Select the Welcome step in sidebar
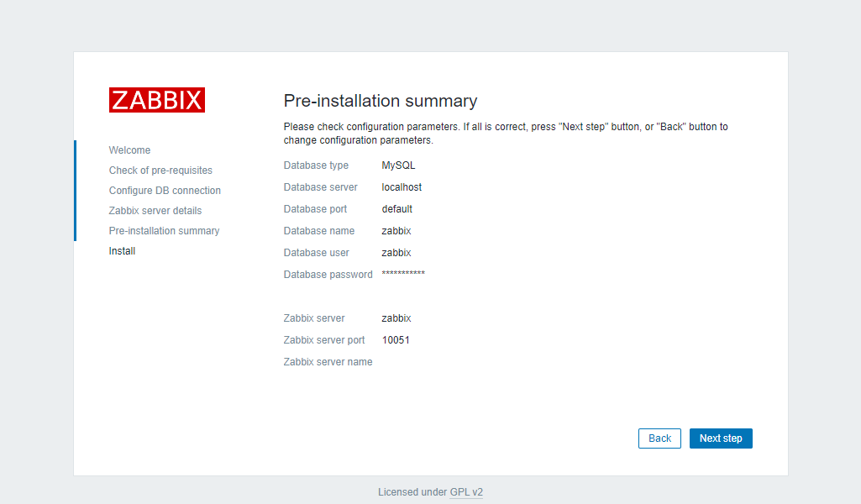 (129, 150)
